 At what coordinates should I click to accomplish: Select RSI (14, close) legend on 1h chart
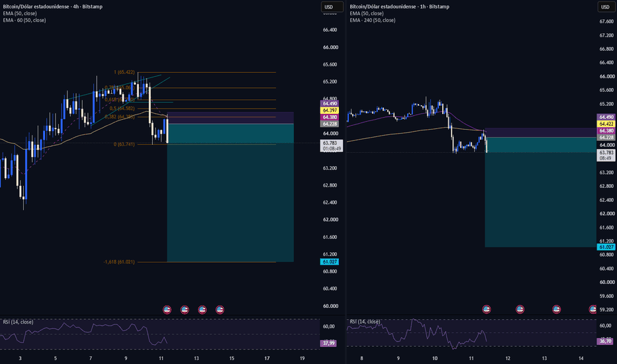[x=365, y=322]
